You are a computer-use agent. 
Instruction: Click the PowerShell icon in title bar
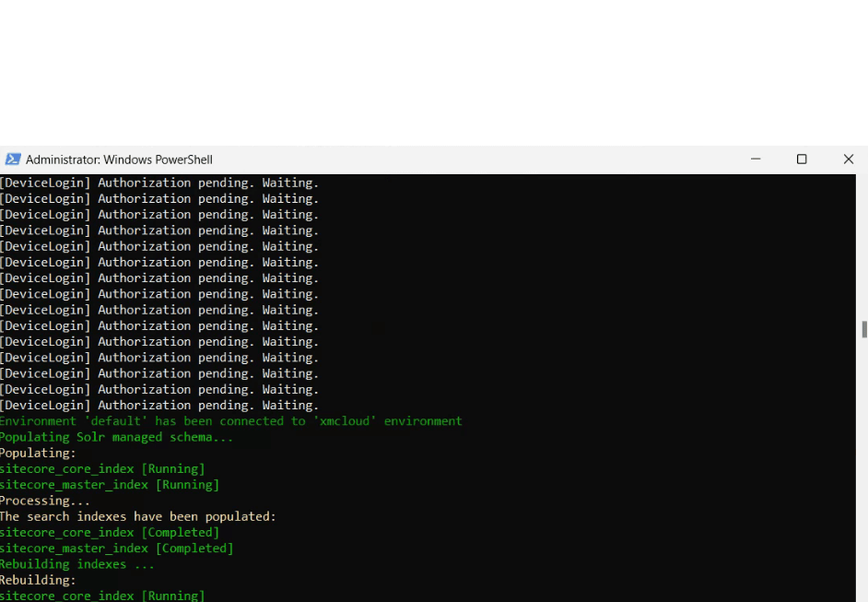click(x=13, y=159)
